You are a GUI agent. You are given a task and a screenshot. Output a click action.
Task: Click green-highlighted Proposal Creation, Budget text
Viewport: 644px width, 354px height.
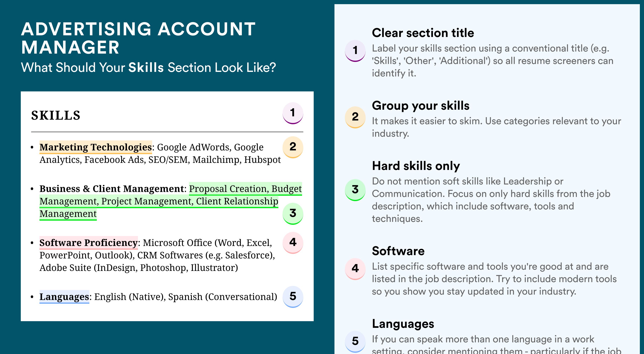coord(246,189)
